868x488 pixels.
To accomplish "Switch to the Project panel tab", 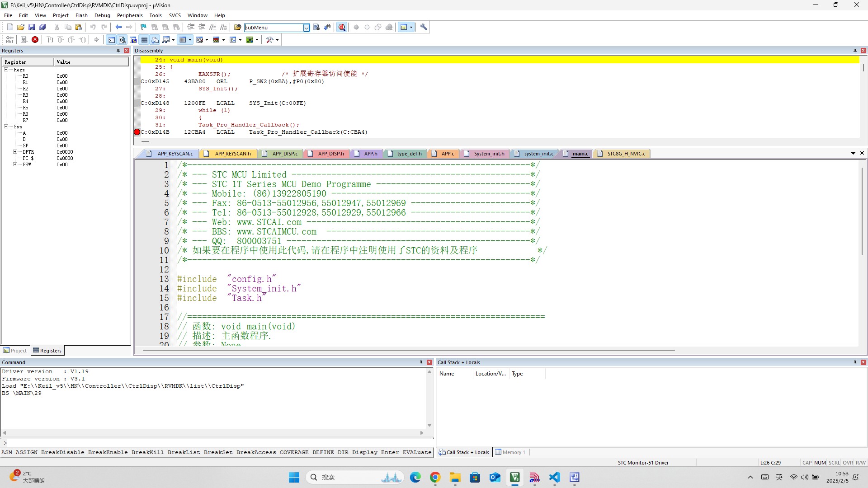I will click(x=15, y=351).
